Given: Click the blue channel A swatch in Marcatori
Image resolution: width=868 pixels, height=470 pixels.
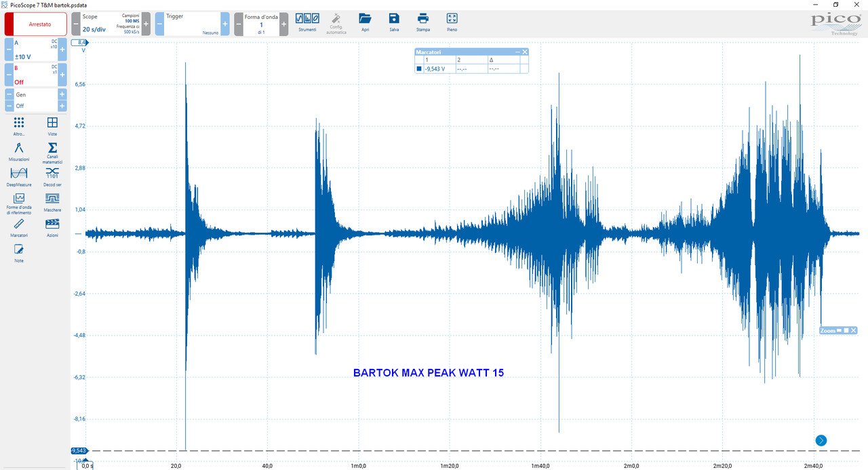Looking at the screenshot, I should (x=419, y=68).
